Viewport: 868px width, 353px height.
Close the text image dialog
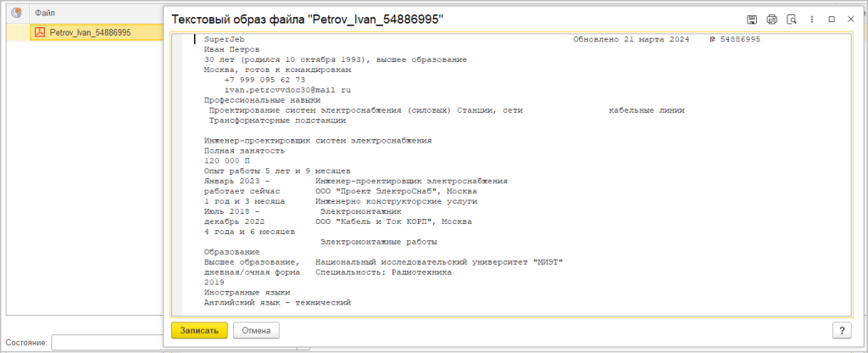point(851,20)
